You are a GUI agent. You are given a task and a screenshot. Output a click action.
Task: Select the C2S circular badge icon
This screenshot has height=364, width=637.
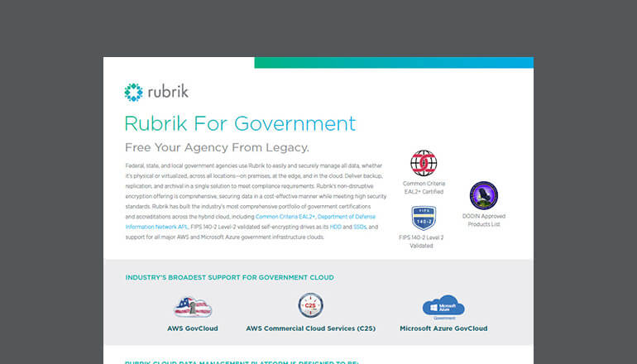[x=311, y=306]
